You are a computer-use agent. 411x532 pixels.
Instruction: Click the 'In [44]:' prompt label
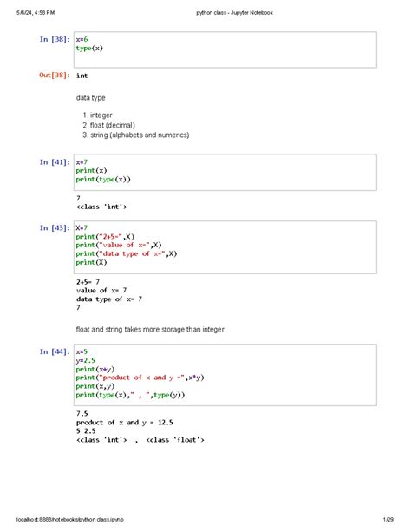55,351
